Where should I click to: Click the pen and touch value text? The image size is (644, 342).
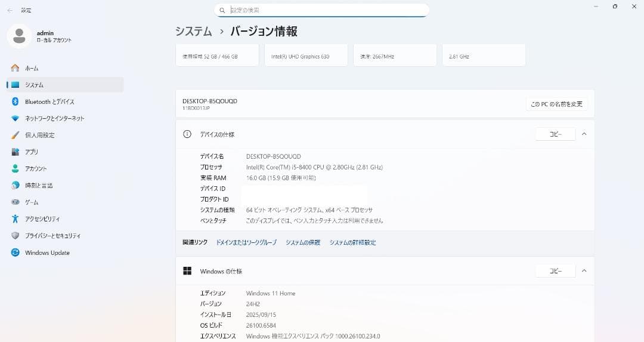[x=314, y=221]
